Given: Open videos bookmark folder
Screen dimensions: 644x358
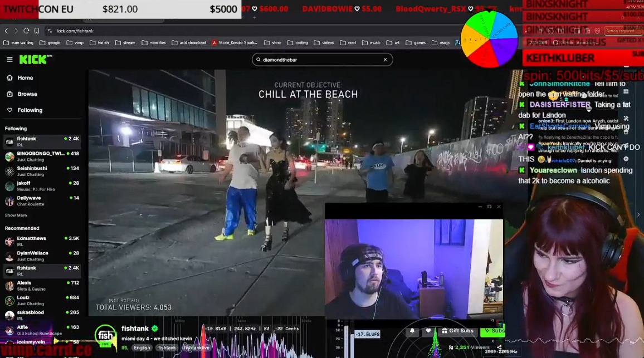Looking at the screenshot, I should click(x=324, y=43).
